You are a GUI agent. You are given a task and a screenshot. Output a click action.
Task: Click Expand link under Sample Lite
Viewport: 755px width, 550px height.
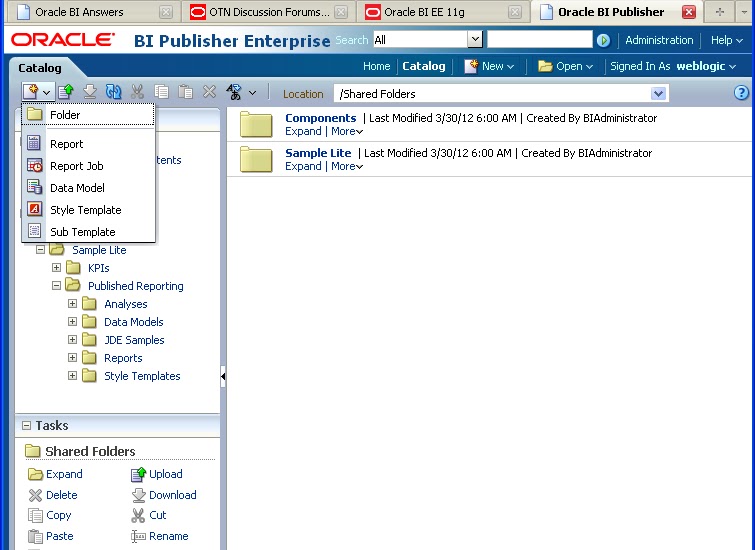pos(303,166)
